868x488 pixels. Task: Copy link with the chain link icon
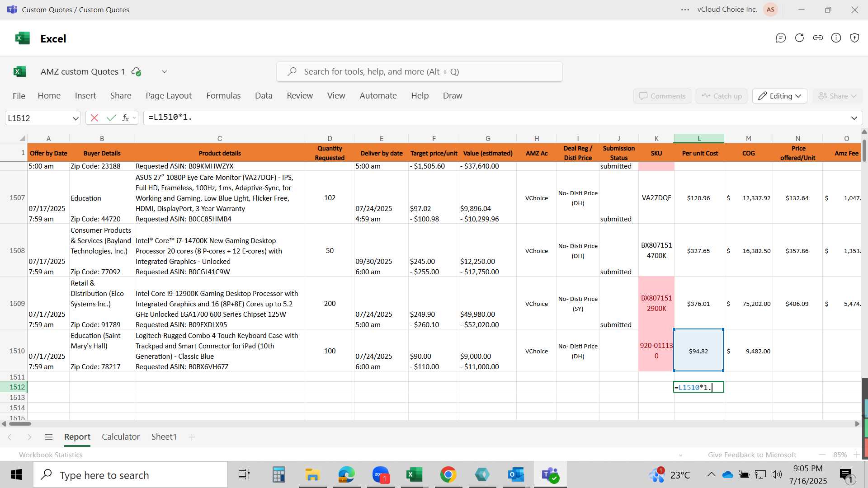[x=818, y=38]
